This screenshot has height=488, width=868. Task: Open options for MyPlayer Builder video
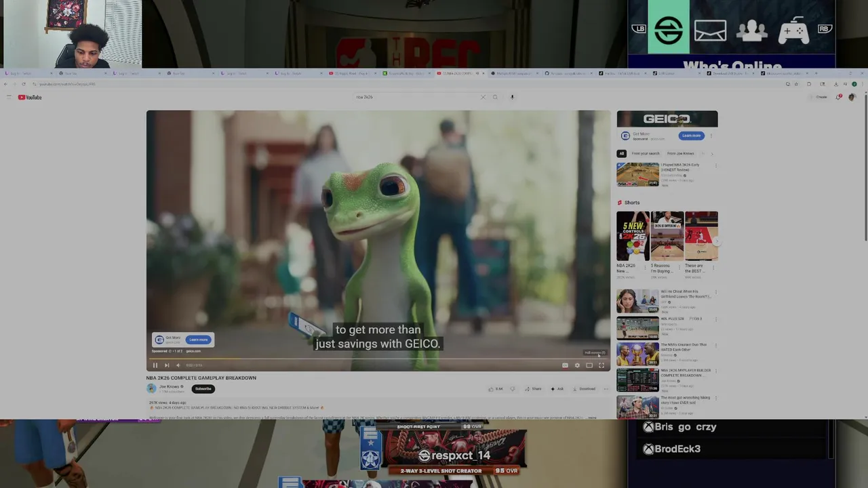coord(715,372)
